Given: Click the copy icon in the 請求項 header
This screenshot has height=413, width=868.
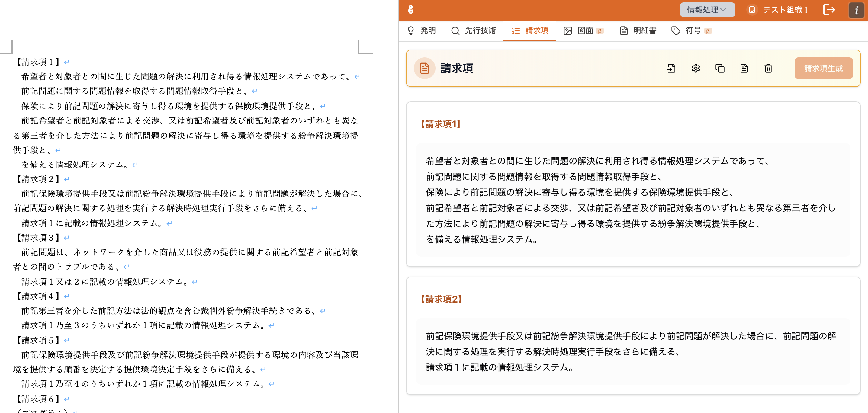Looking at the screenshot, I should tap(720, 69).
